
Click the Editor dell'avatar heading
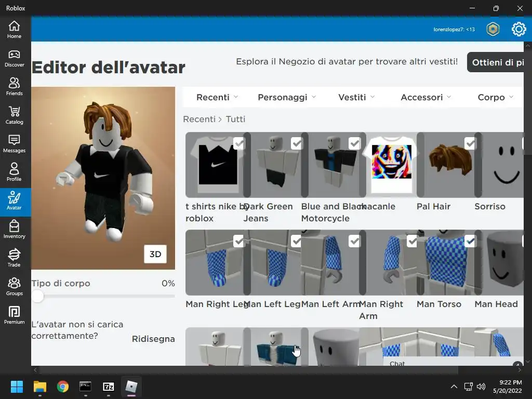[109, 67]
